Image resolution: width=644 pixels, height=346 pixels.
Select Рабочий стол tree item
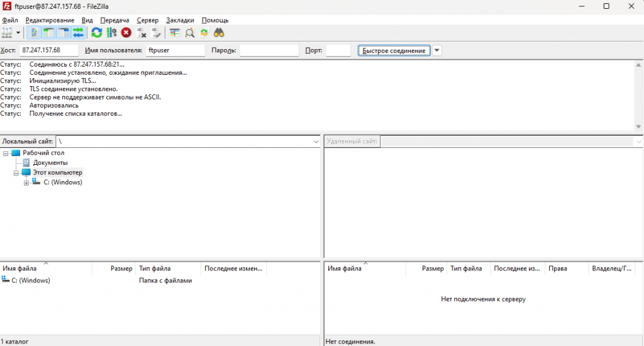[x=43, y=153]
